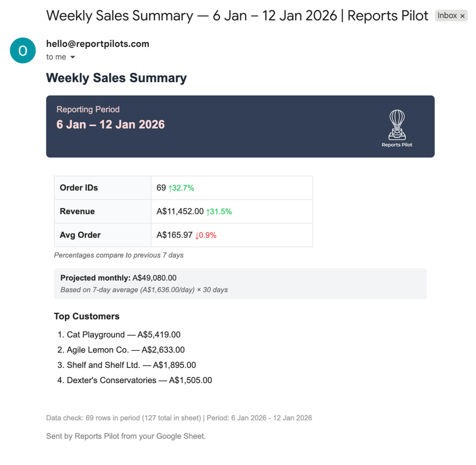This screenshot has width=476, height=465.
Task: Click the Top Customers heading
Action: click(x=86, y=316)
